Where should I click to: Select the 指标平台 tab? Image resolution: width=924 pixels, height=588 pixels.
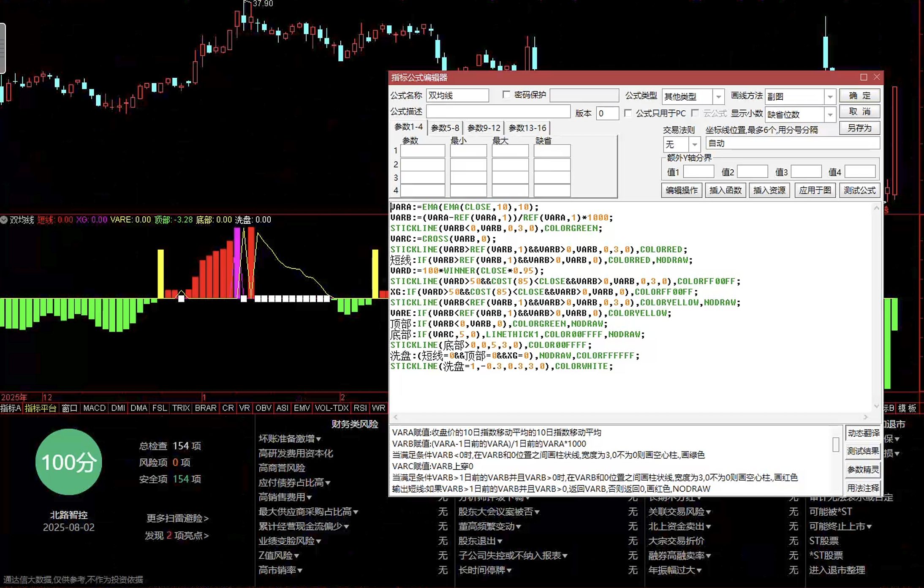(41, 408)
